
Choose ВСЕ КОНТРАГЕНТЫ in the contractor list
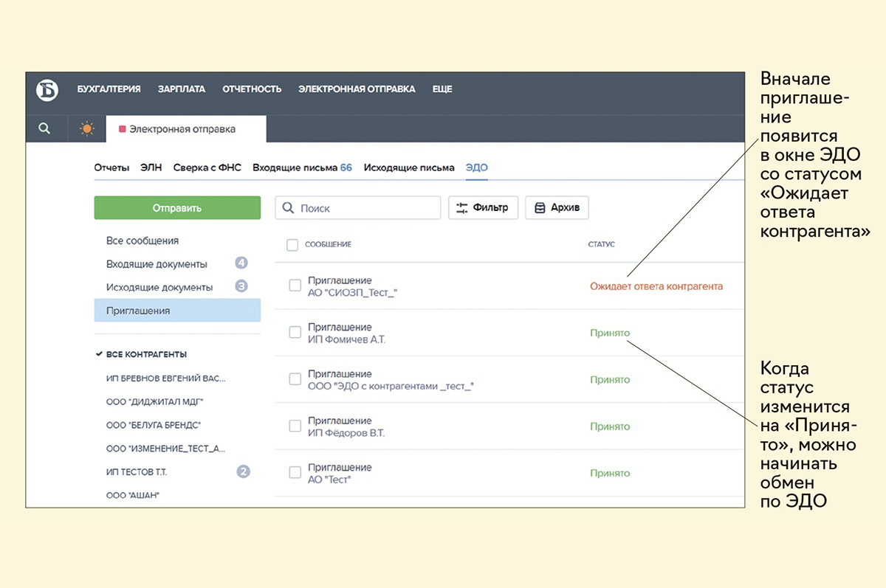[x=146, y=354]
